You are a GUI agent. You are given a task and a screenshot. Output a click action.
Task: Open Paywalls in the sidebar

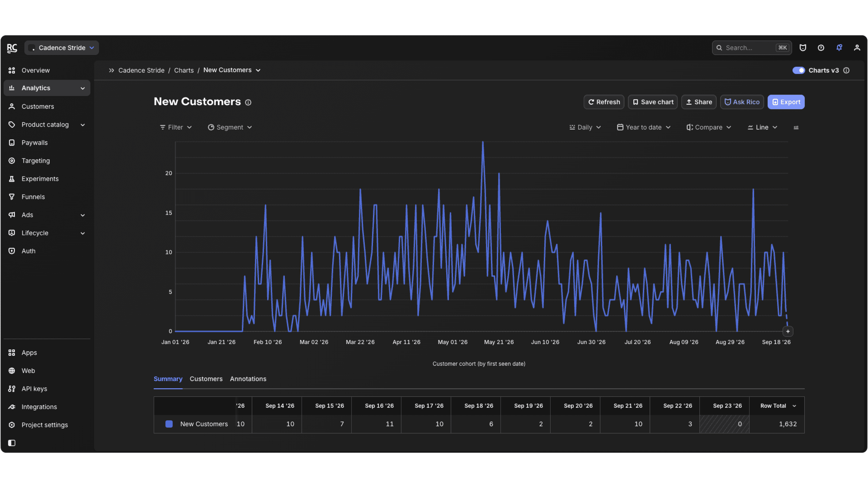(47, 143)
